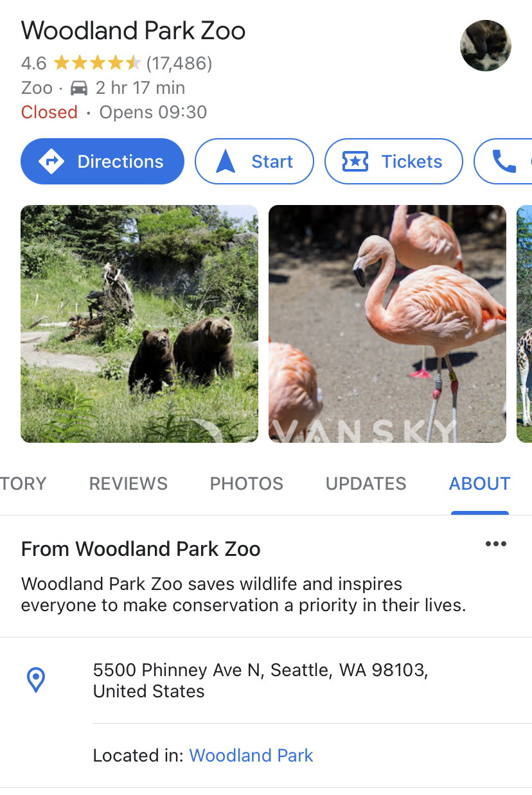
Task: Tap the Directions arrow icon
Action: coord(51,161)
